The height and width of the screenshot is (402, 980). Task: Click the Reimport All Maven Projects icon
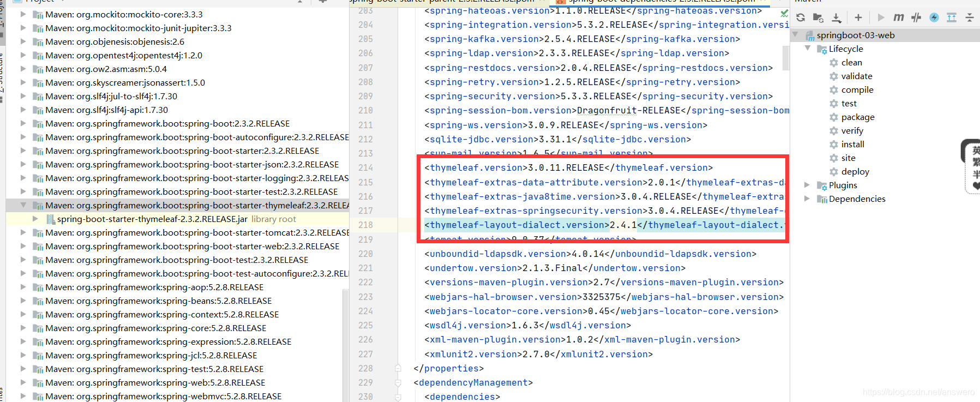click(x=801, y=17)
